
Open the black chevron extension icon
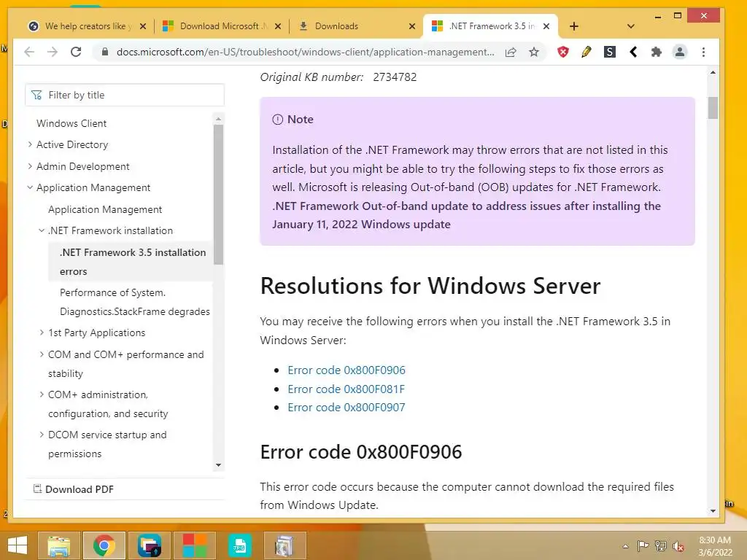633,52
